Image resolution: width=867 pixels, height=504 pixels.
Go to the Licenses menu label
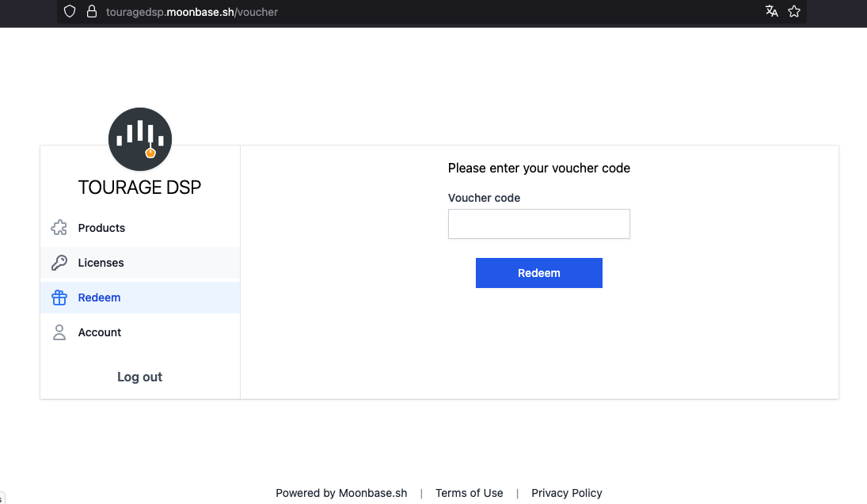(x=101, y=263)
